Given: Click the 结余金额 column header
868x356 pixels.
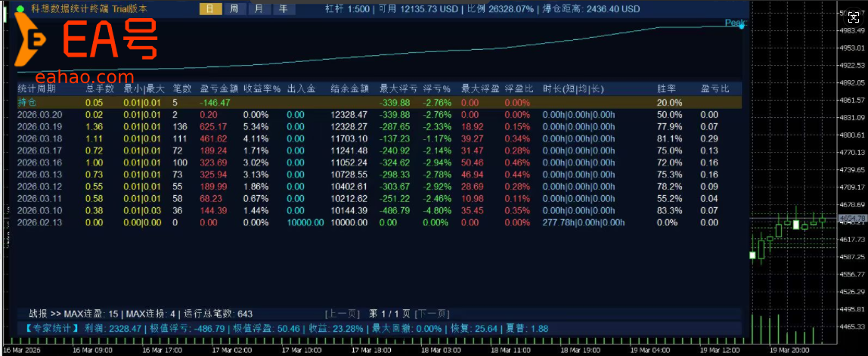Looking at the screenshot, I should point(350,88).
